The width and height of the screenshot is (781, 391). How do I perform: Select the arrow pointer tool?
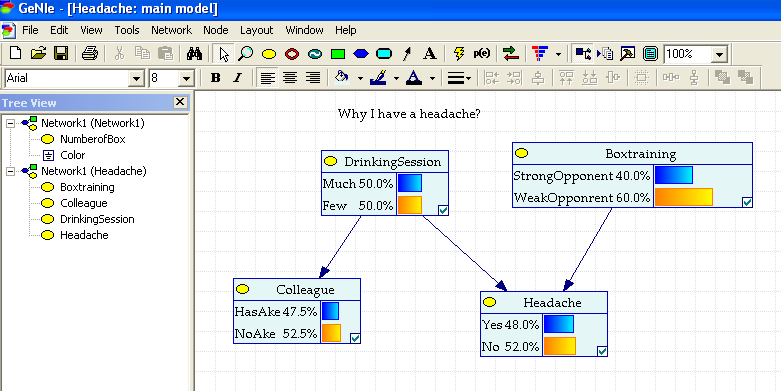[x=224, y=54]
